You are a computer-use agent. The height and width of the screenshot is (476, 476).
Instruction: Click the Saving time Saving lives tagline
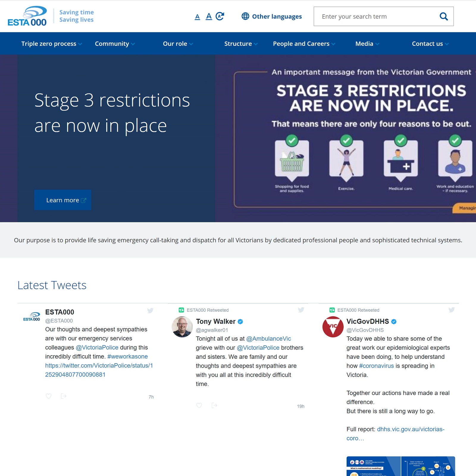point(76,16)
